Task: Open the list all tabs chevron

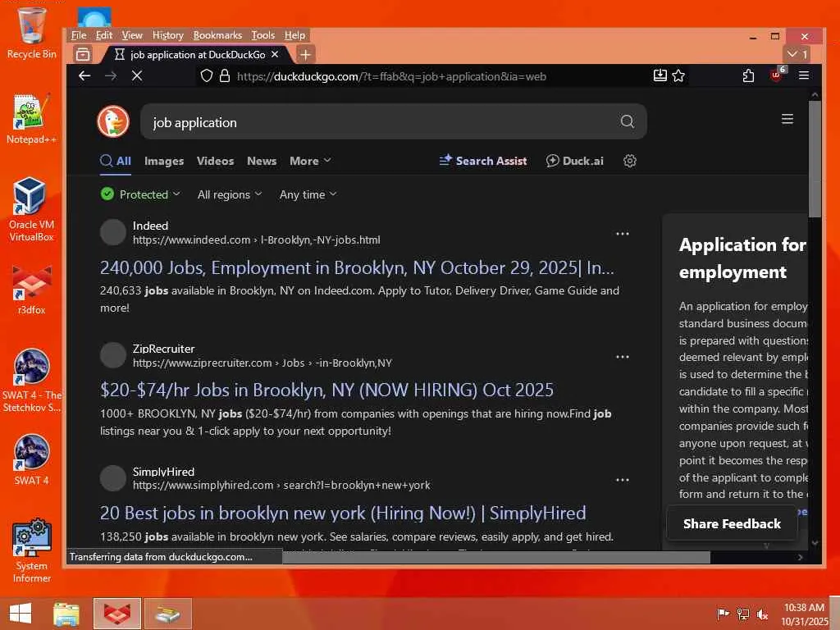Action: coord(797,54)
